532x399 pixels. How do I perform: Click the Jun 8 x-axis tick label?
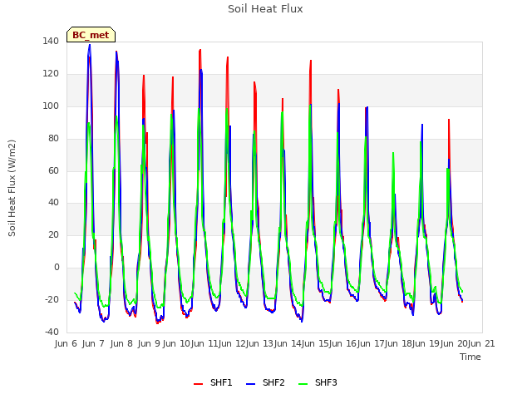[121, 343]
